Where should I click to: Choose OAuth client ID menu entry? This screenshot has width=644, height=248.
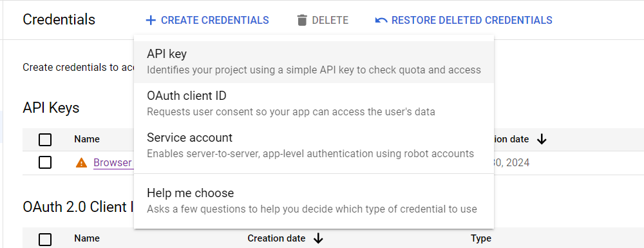(x=314, y=104)
